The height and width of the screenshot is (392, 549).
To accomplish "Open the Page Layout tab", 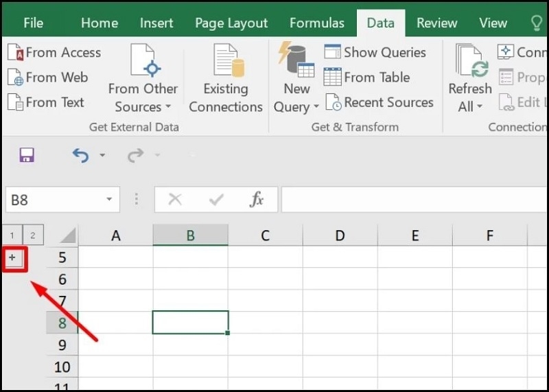I will click(x=231, y=23).
